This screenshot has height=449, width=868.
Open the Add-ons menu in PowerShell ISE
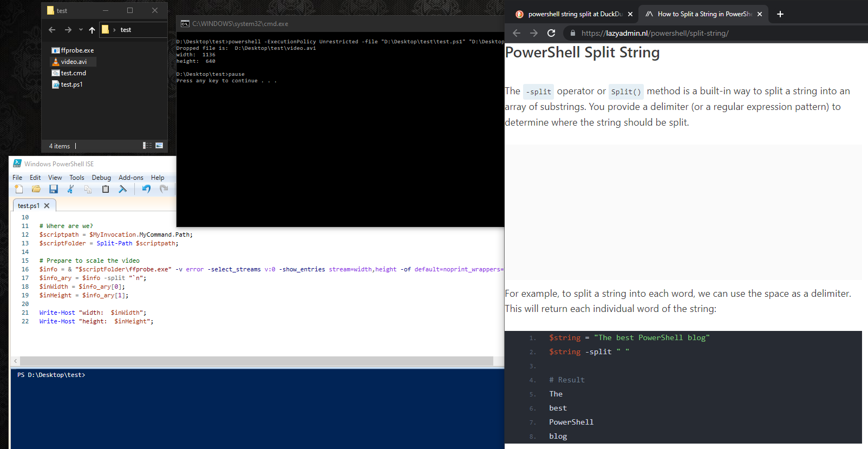coord(131,178)
